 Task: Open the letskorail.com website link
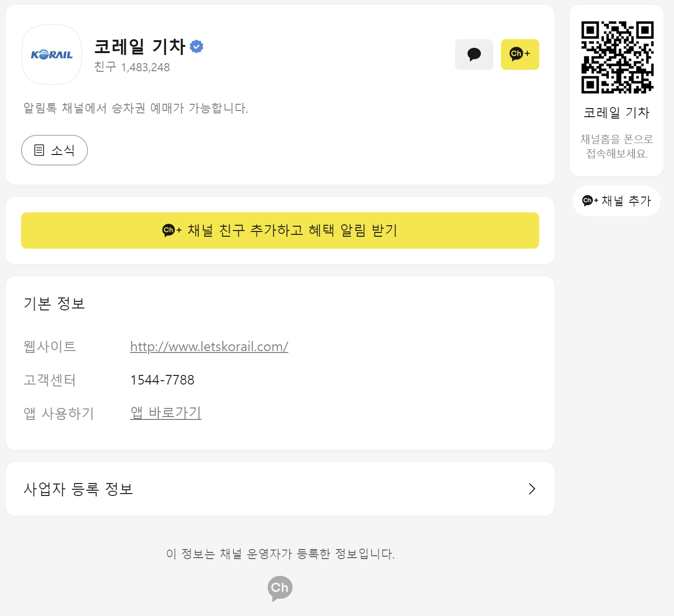point(209,346)
